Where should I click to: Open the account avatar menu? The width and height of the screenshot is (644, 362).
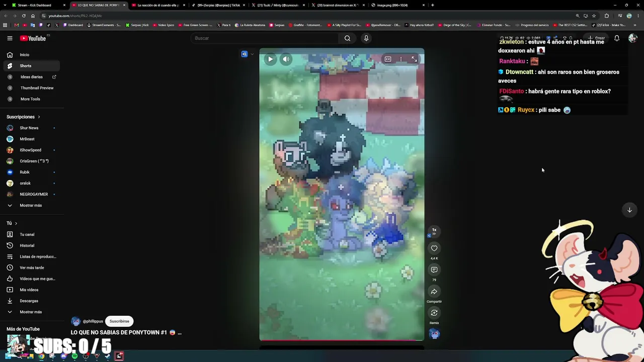(x=632, y=38)
